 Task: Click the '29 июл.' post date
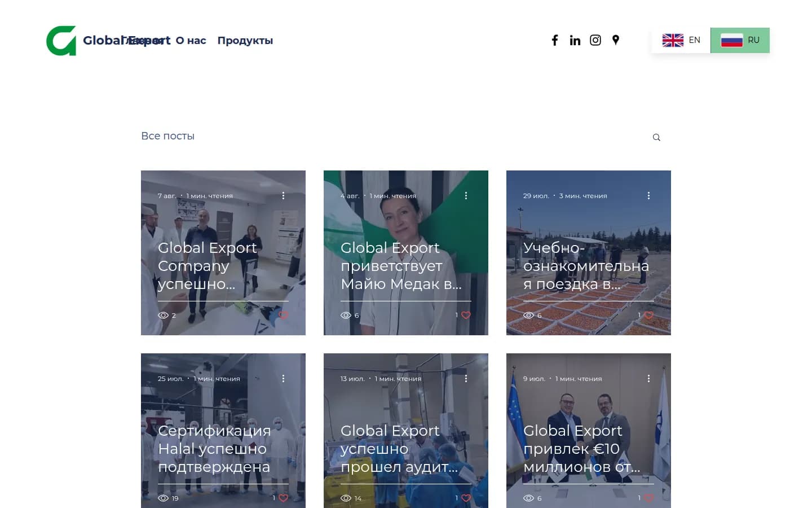click(x=536, y=196)
